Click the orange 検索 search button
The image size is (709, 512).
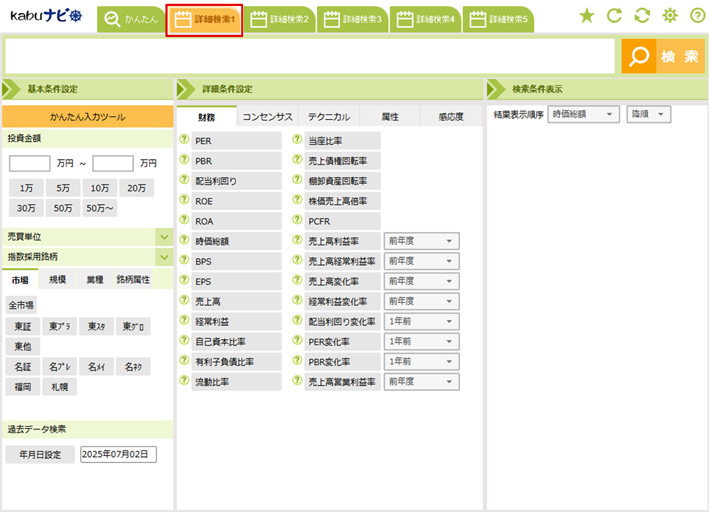[x=663, y=57]
